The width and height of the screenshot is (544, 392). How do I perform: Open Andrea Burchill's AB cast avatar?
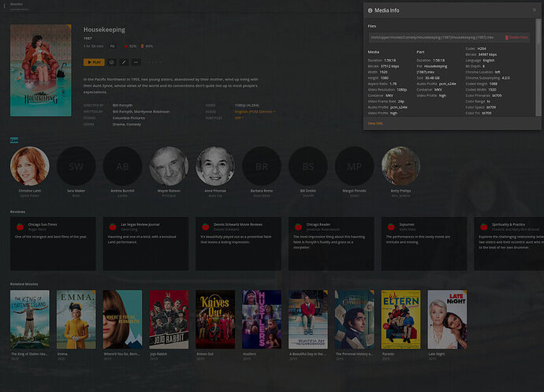pyautogui.click(x=122, y=166)
